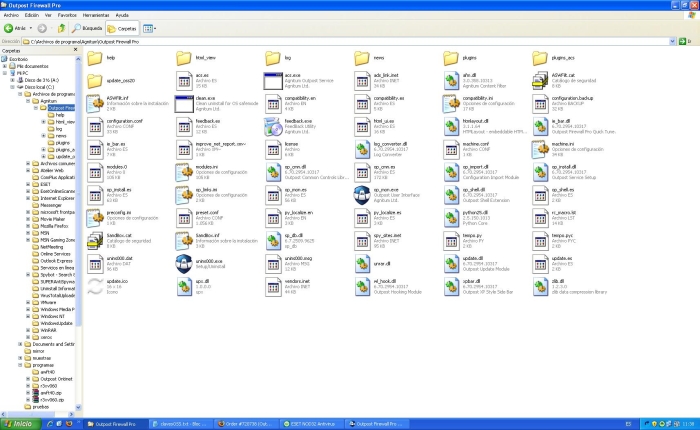Image resolution: width=700 pixels, height=430 pixels.
Task: Open the update_oss20 folder in file pane
Action: 95,81
